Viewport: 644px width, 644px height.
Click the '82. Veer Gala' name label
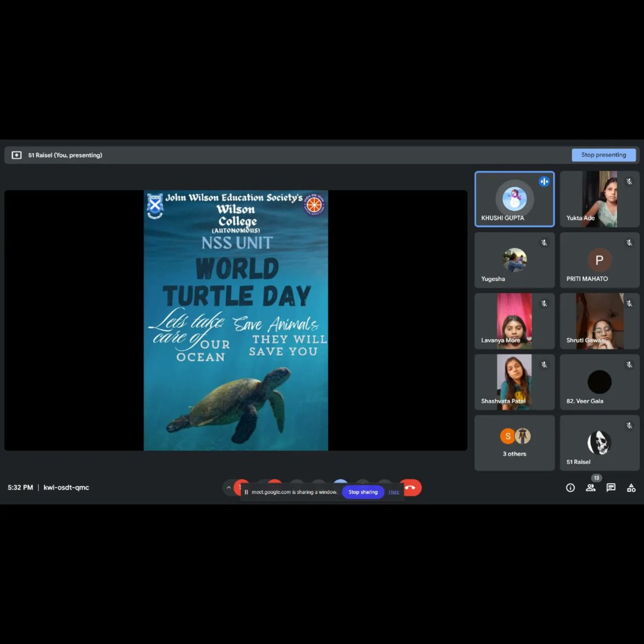[585, 401]
